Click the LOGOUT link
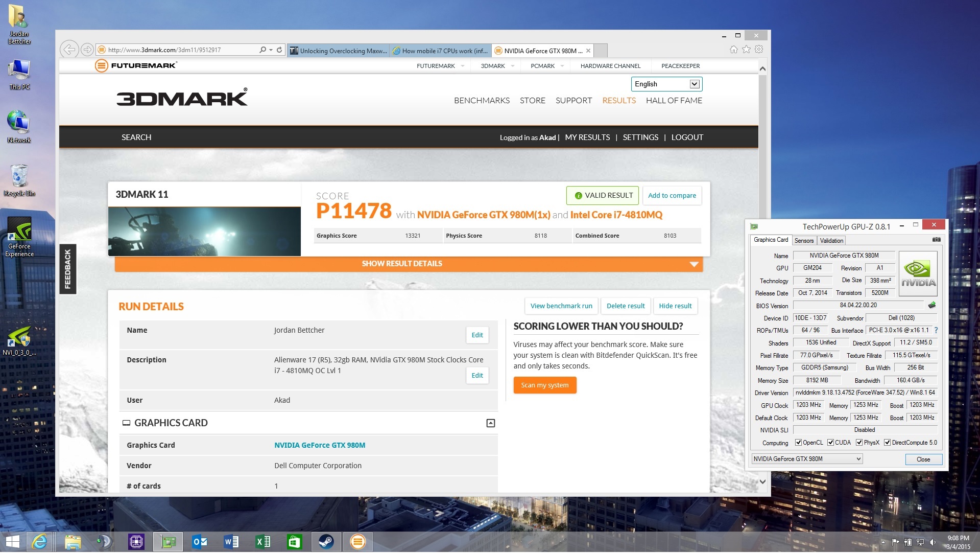 tap(687, 137)
